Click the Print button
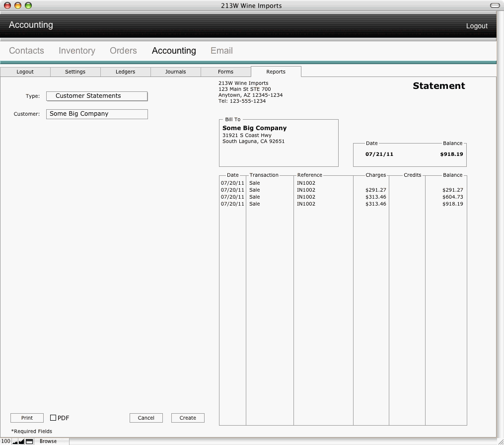This screenshot has height=445, width=504. [x=27, y=418]
